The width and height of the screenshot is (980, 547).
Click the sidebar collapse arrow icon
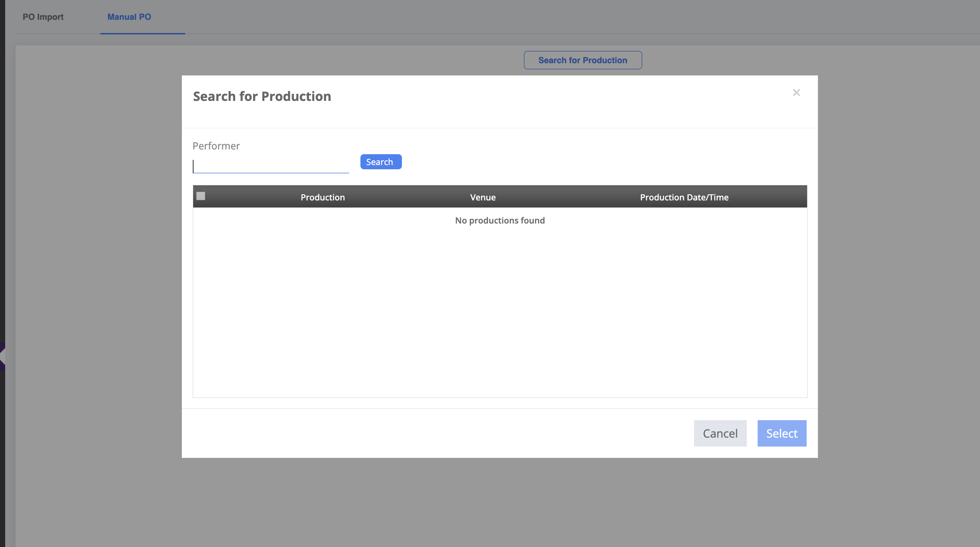pyautogui.click(x=2, y=356)
